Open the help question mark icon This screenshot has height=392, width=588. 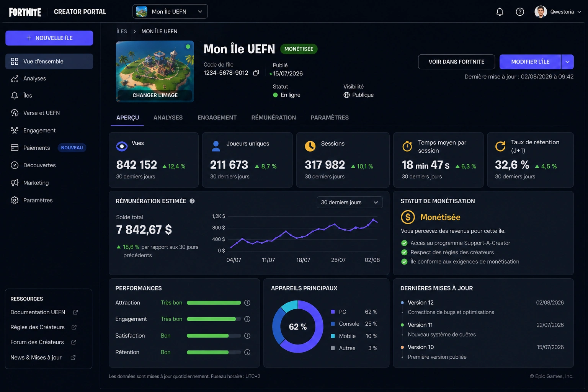point(520,12)
